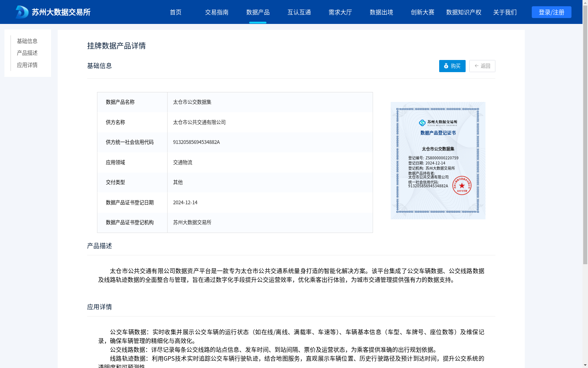The height and width of the screenshot is (368, 588).
Task: Select the 苏州大数据交易所 registration value cell
Action: click(x=270, y=223)
